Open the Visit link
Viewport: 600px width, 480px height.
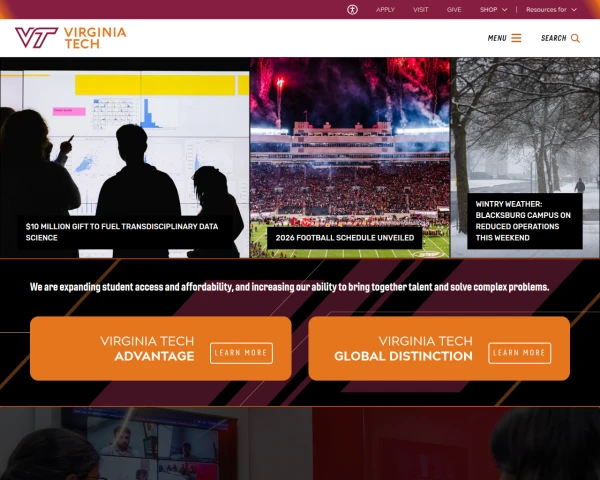[x=421, y=10]
